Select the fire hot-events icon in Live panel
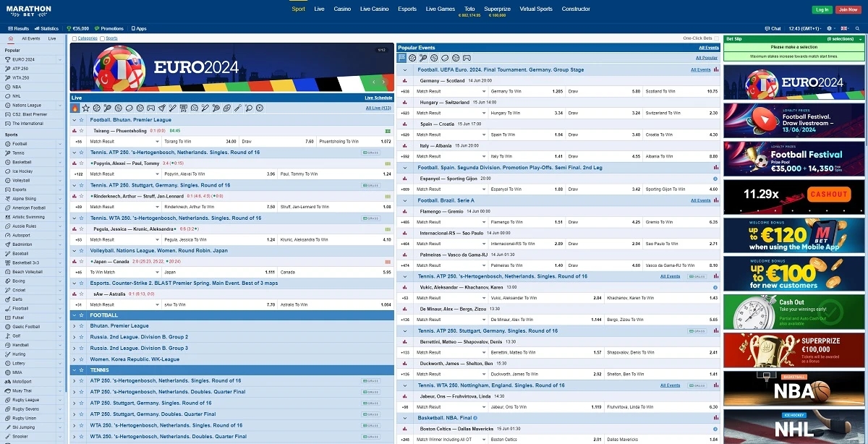The height and width of the screenshot is (444, 868). (75, 108)
